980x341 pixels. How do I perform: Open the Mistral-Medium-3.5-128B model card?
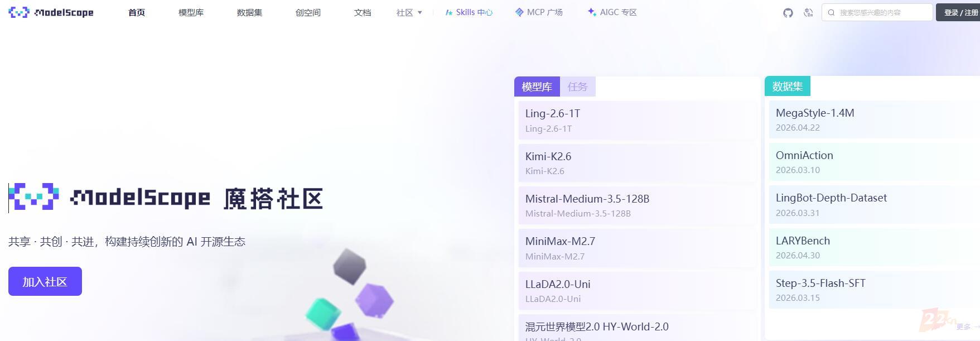637,205
